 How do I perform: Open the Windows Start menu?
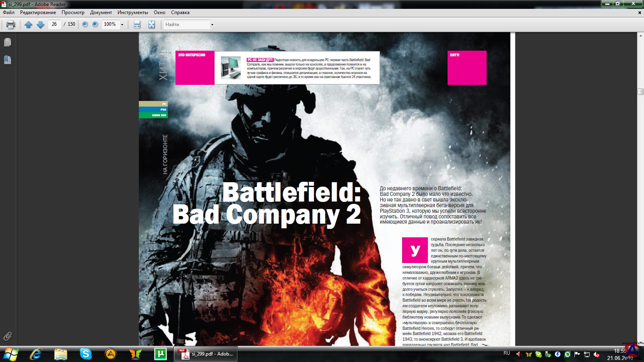(x=11, y=354)
